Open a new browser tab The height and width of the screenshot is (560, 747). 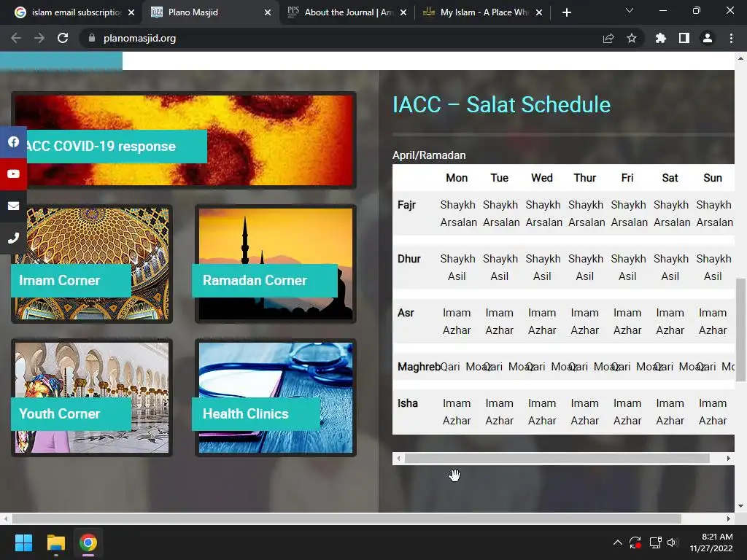coord(566,12)
